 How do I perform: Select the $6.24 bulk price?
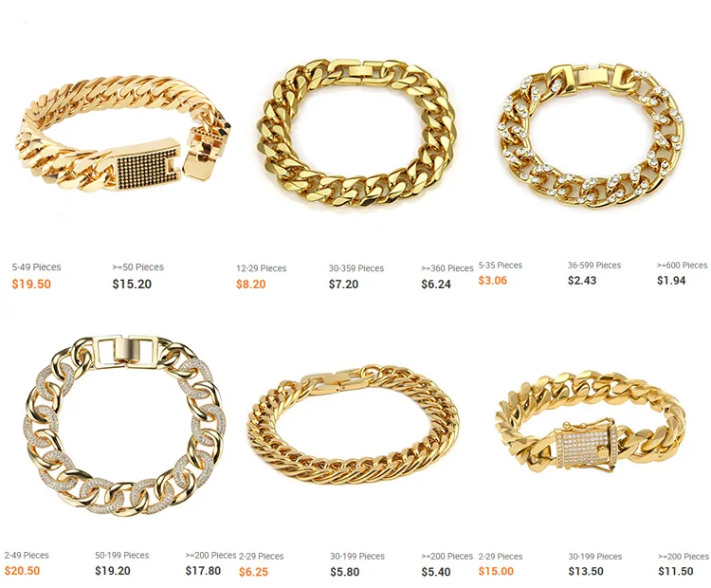436,284
